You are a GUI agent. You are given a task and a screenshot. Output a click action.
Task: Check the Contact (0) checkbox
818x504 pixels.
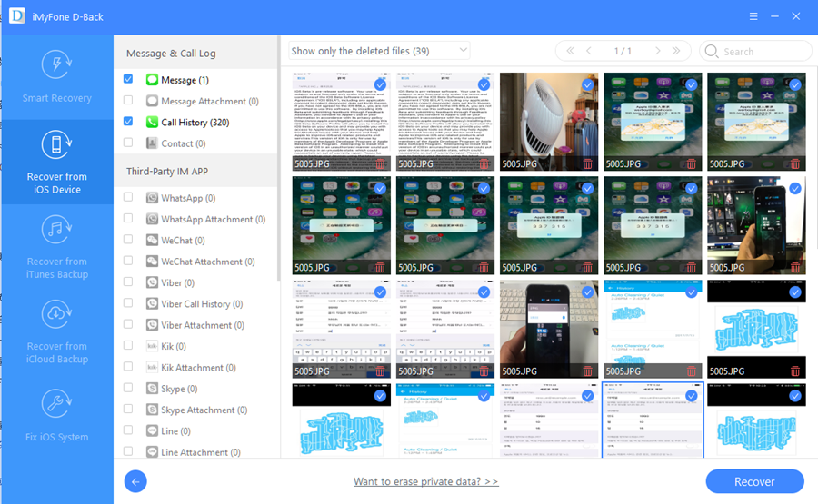coord(128,143)
